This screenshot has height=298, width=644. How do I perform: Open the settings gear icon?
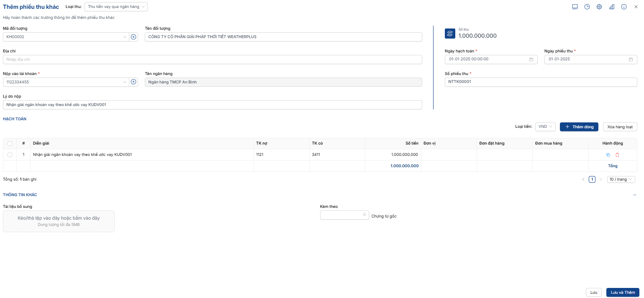pos(599,7)
